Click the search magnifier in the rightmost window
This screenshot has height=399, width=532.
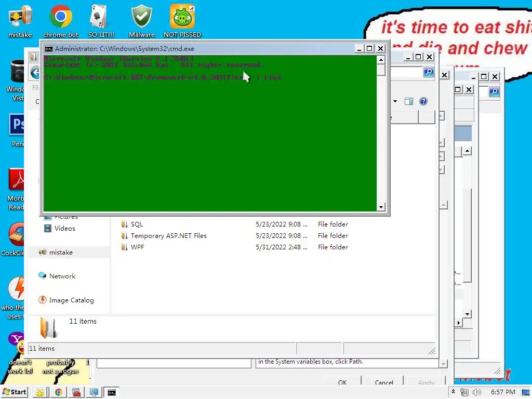[494, 91]
